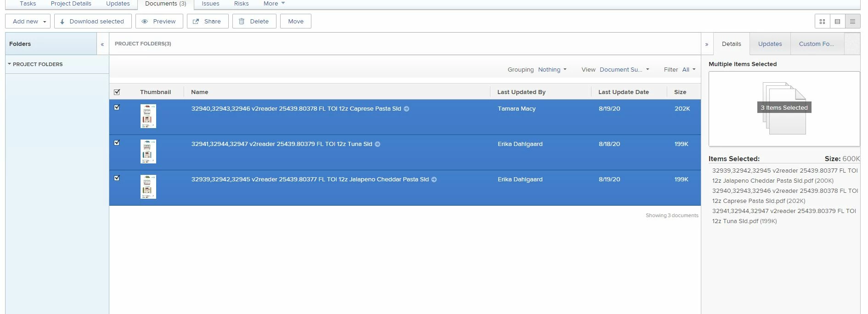The width and height of the screenshot is (868, 314).
Task: Open the Custom Fo... panel tab
Action: point(816,44)
